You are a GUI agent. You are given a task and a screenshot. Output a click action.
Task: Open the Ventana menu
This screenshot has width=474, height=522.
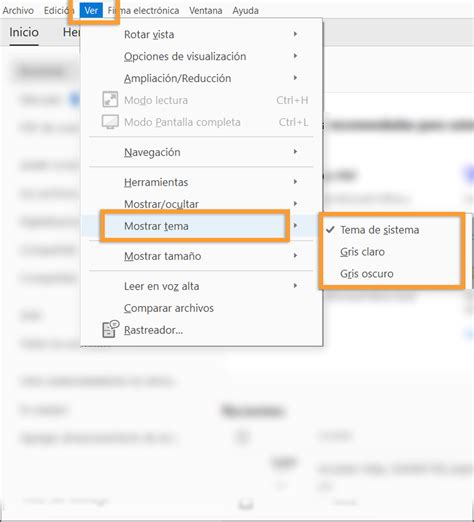tap(206, 10)
